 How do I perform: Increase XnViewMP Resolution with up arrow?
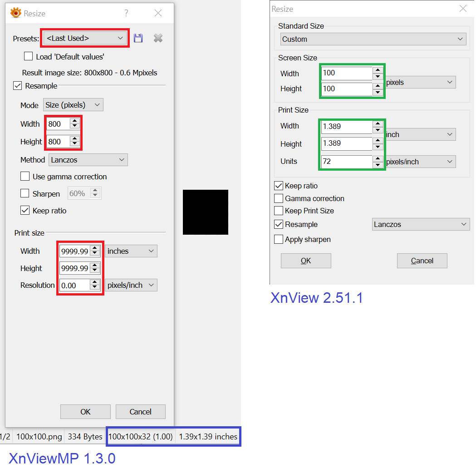tap(95, 282)
